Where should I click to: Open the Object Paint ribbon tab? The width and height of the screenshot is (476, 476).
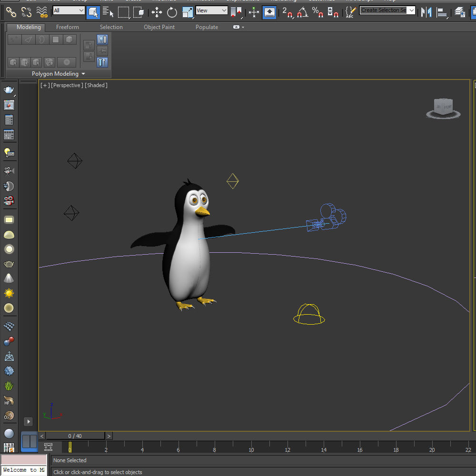click(159, 27)
